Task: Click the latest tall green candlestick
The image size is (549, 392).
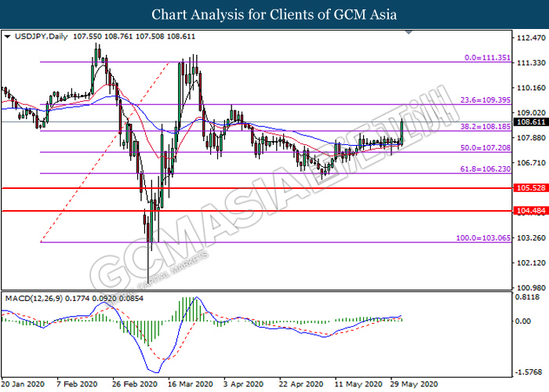Action: point(402,132)
